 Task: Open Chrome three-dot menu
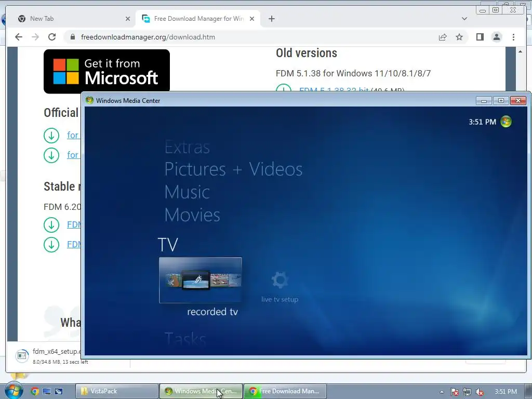[513, 37]
